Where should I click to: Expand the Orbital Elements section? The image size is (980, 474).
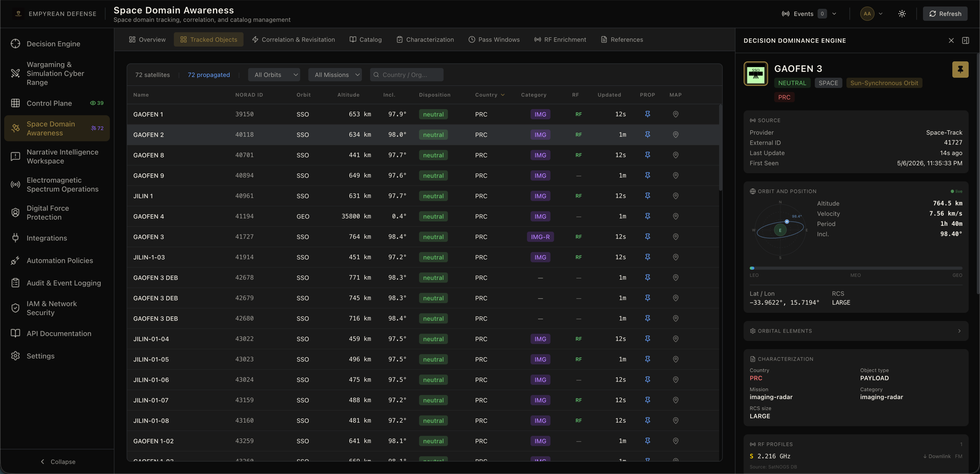(x=856, y=331)
